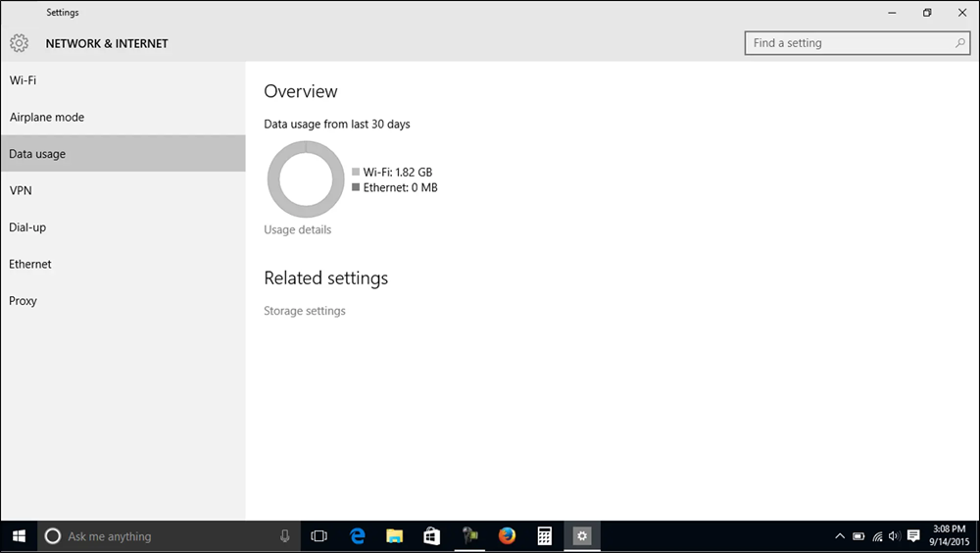Click the search magnifier icon

click(960, 43)
